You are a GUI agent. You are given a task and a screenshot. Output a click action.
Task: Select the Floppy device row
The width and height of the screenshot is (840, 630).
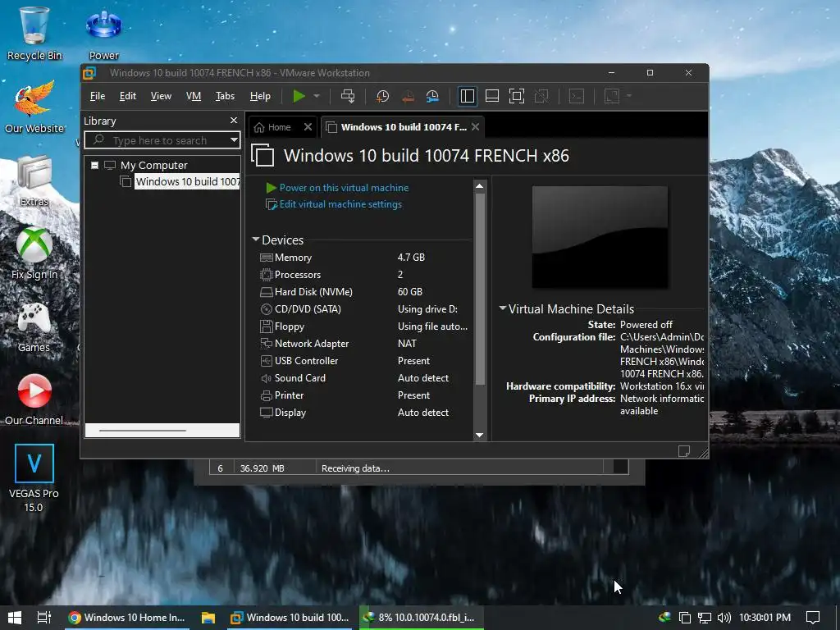point(364,326)
